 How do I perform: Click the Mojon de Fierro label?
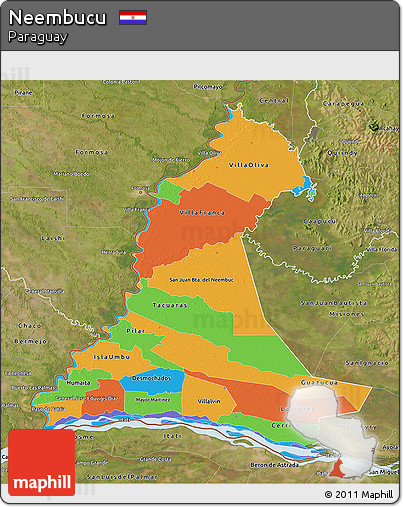click(x=171, y=160)
